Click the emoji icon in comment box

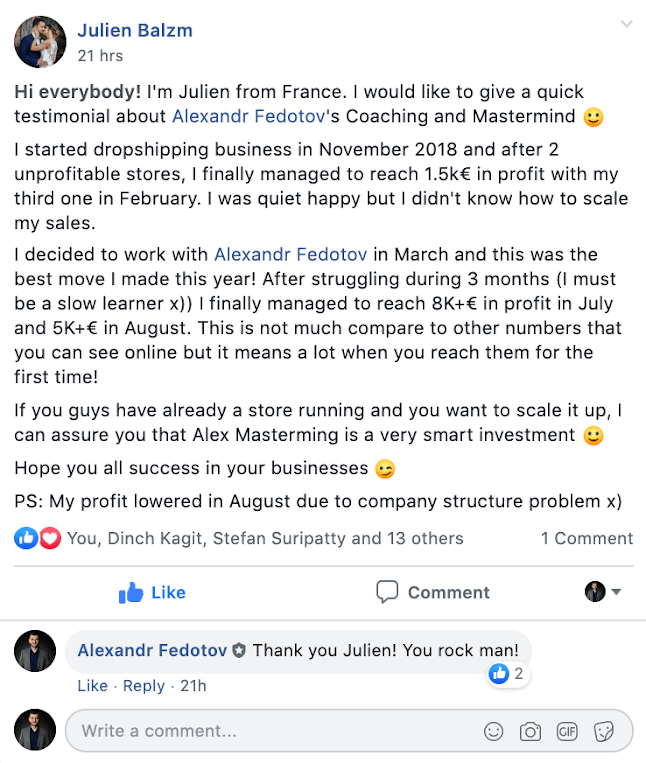(493, 731)
